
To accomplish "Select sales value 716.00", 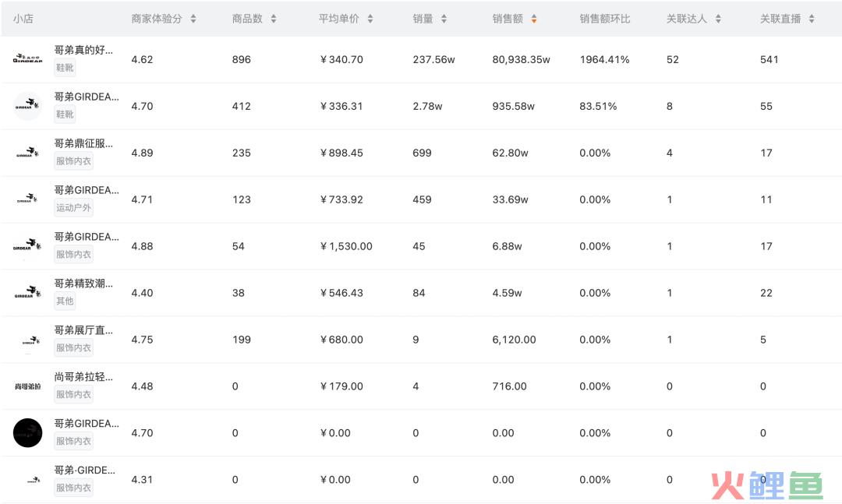I will 509,386.
